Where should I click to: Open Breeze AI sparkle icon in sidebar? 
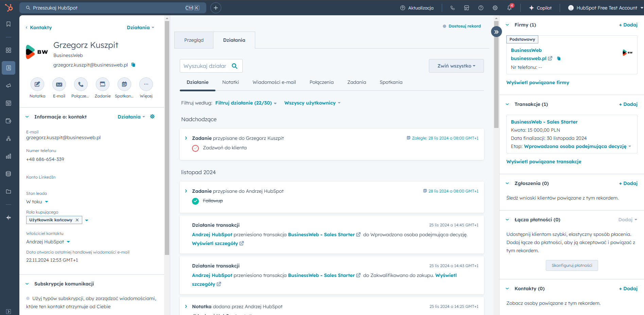(x=8, y=218)
